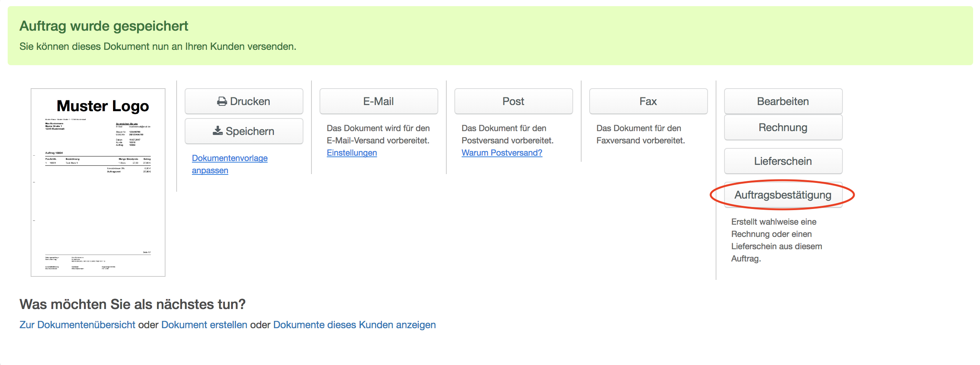The image size is (980, 365).
Task: Show Dokumente dieses Kunden anzeigen
Action: [x=354, y=325]
